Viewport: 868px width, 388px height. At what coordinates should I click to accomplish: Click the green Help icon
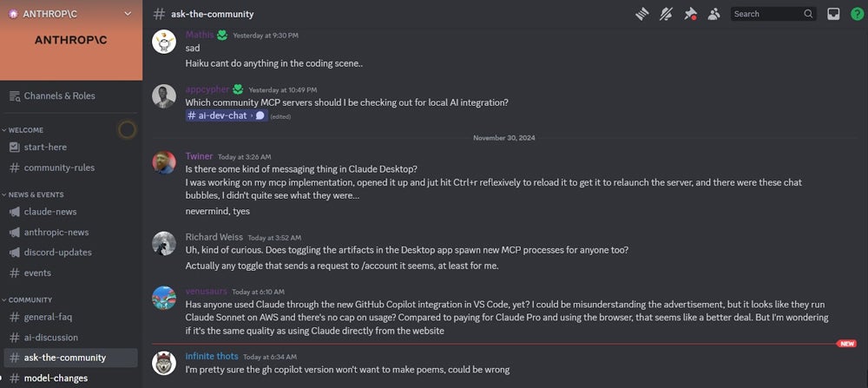coord(857,14)
